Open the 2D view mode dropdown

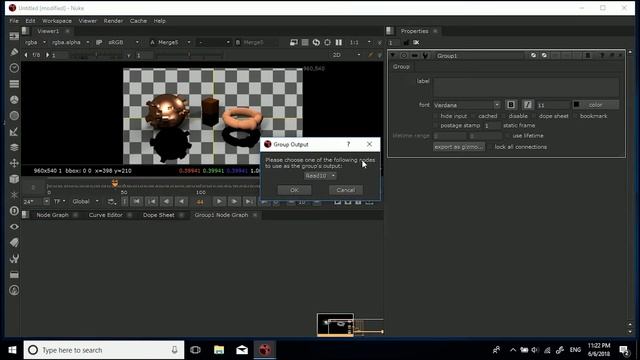pos(346,55)
